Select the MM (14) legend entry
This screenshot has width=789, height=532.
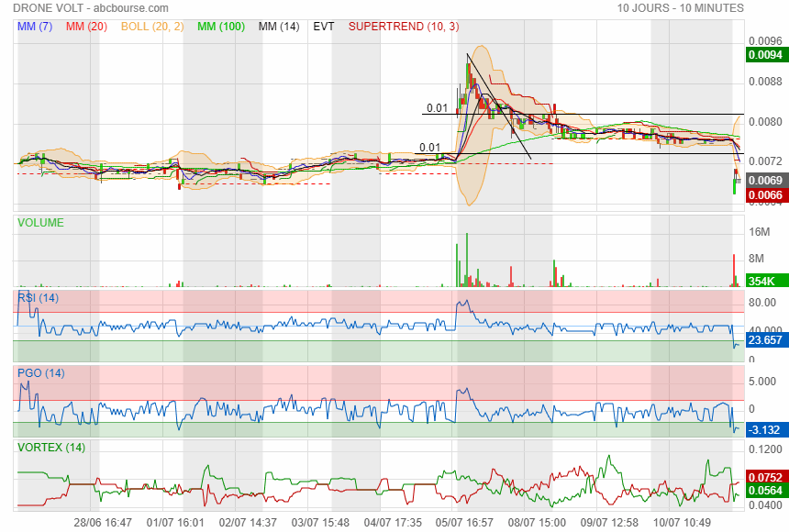[x=279, y=27]
